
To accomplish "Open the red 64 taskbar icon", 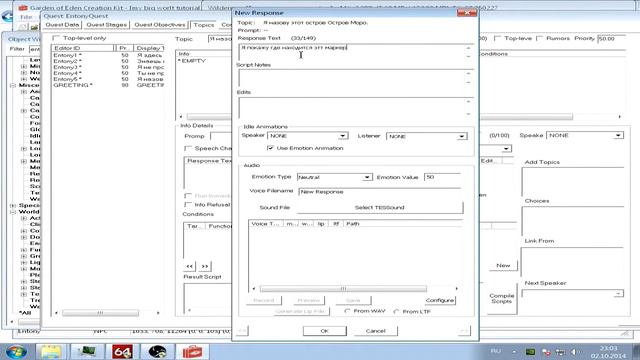I will pos(122,351).
